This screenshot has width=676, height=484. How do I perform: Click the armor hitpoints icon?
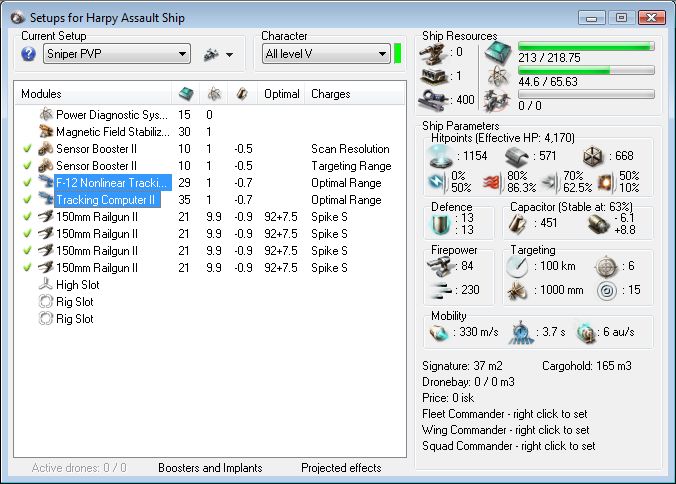516,156
